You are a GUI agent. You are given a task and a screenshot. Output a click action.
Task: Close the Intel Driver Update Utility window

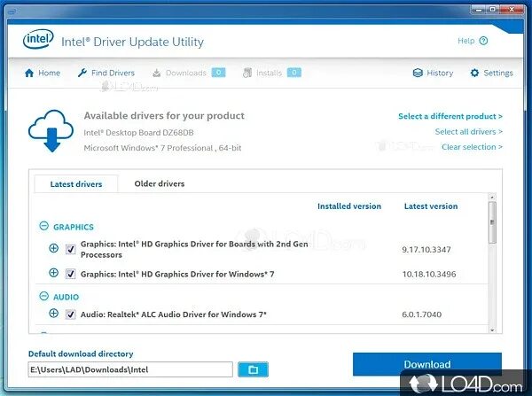tap(512, 10)
